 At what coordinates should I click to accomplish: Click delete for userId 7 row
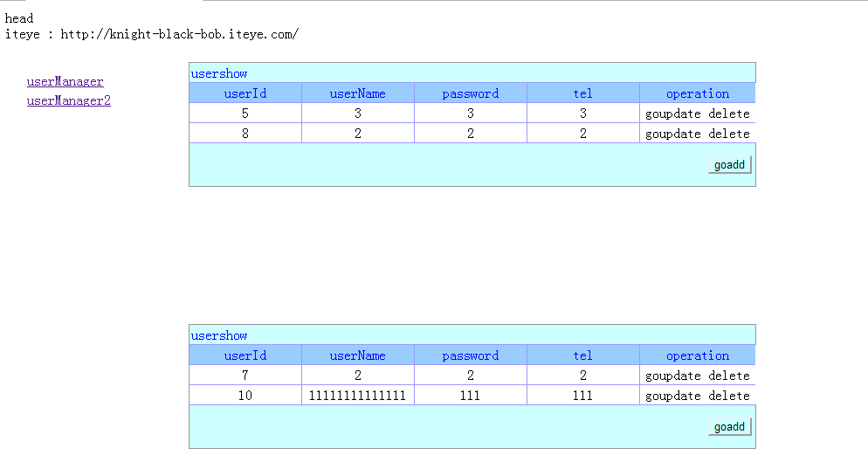tap(729, 376)
